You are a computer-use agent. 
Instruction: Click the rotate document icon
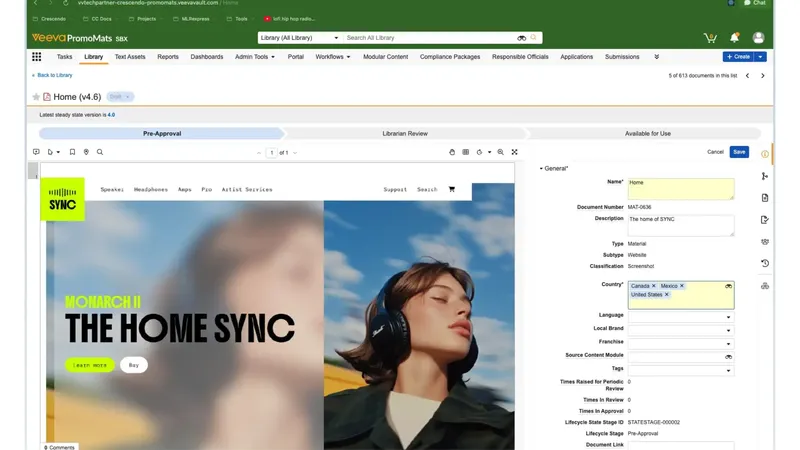[479, 152]
